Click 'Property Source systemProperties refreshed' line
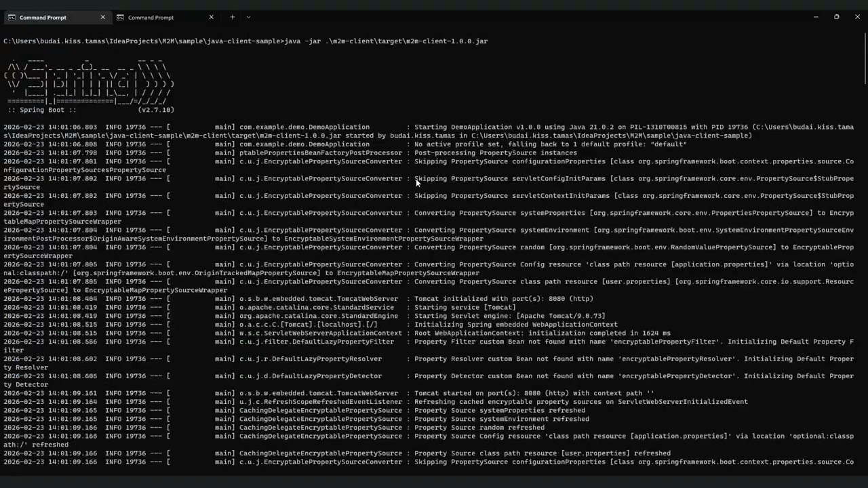 [x=500, y=411]
